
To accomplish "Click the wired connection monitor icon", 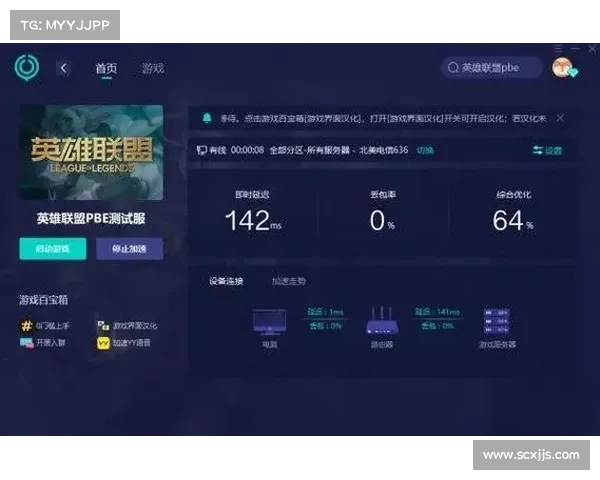I will pos(202,150).
